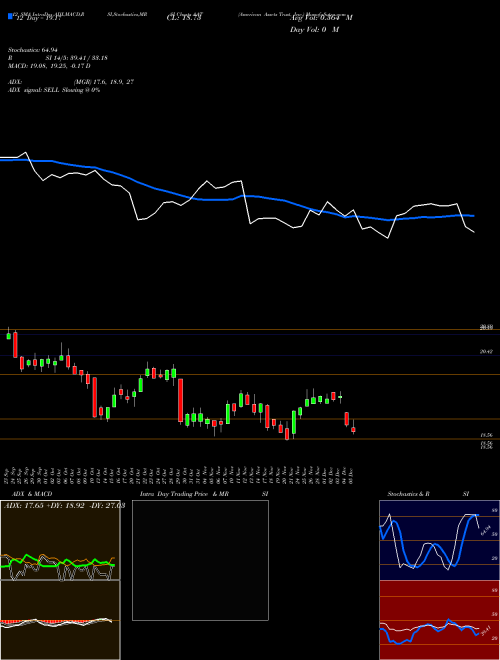Click the 'Stochastics & R' panel title
The height and width of the screenshot is (660, 500).
tap(409, 494)
